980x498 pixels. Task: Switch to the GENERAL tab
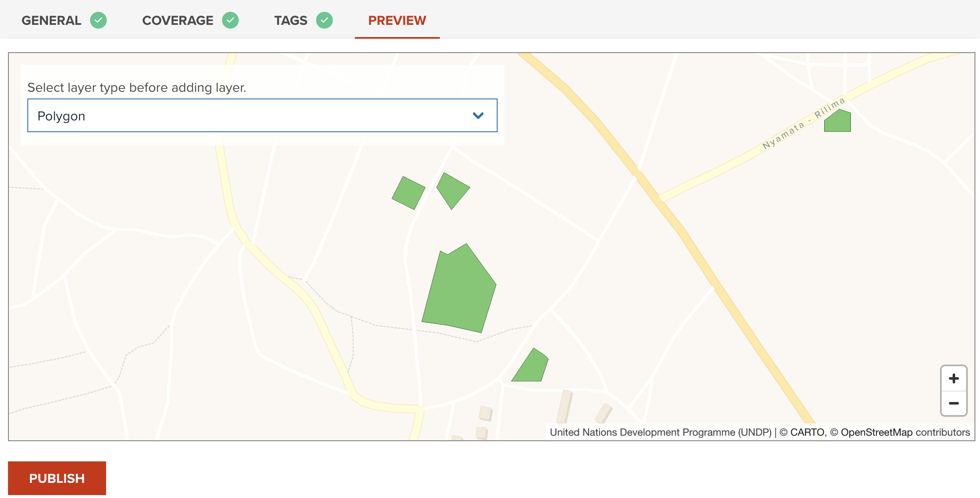tap(51, 20)
